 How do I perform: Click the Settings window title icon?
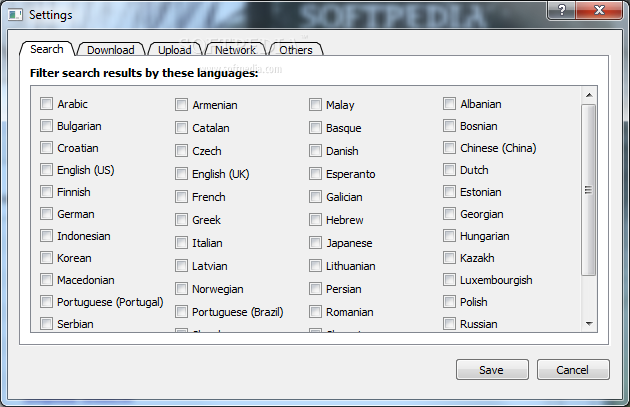[x=15, y=15]
